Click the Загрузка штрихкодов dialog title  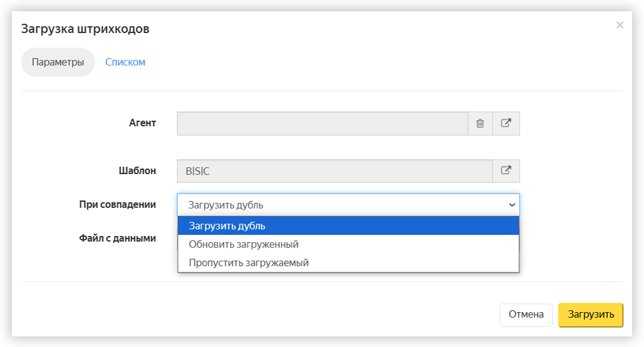[x=85, y=29]
